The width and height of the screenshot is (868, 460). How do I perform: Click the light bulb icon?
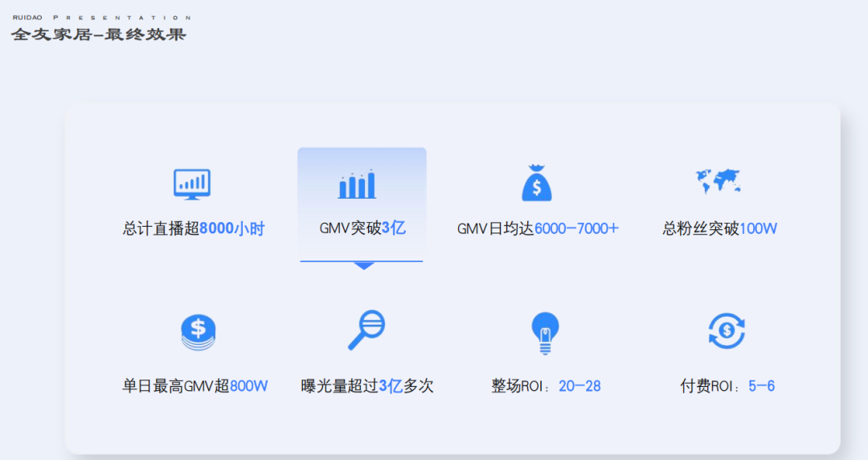coord(545,333)
